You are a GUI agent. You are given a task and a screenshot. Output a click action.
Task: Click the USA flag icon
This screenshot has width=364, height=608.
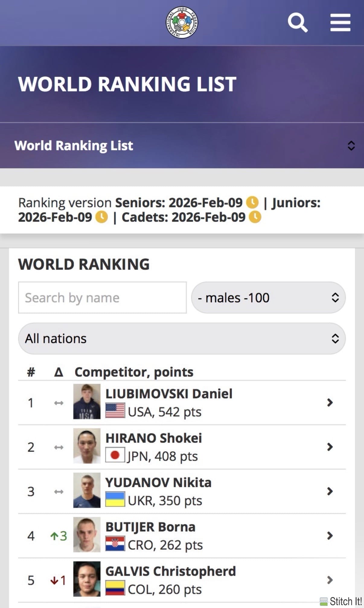(x=115, y=411)
